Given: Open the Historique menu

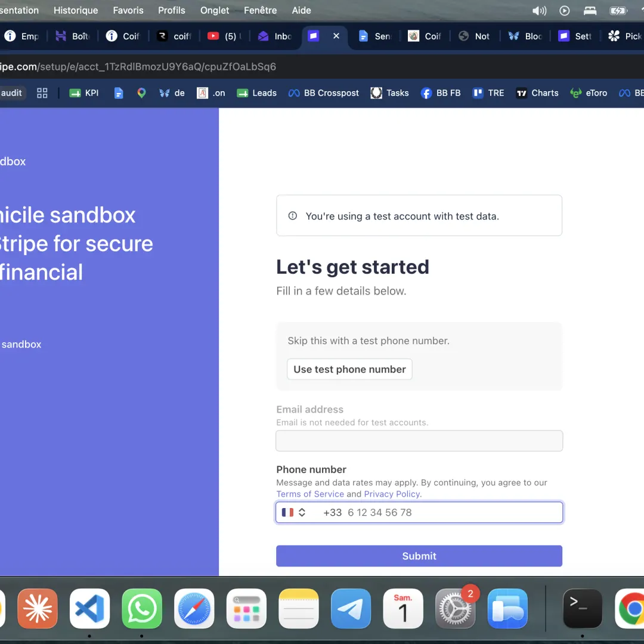Looking at the screenshot, I should tap(76, 10).
